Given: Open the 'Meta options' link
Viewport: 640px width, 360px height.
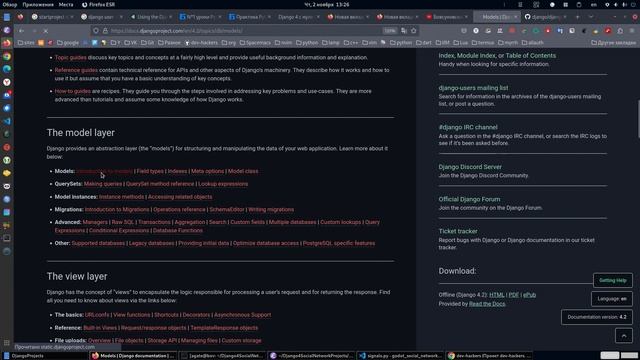Looking at the screenshot, I should [x=207, y=171].
